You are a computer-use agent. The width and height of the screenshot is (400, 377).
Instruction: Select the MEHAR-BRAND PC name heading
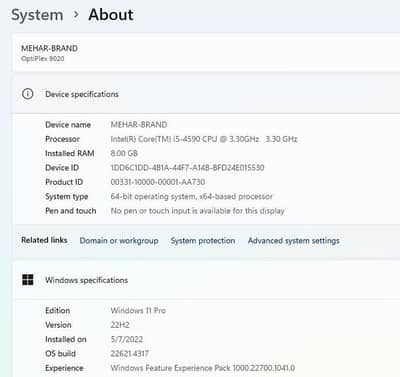click(x=49, y=48)
